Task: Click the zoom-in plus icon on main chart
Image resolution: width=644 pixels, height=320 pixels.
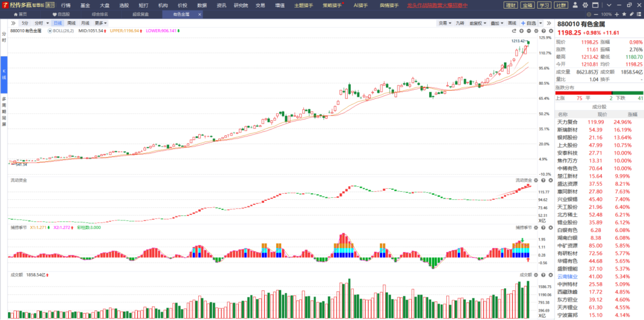Action: 522,31
